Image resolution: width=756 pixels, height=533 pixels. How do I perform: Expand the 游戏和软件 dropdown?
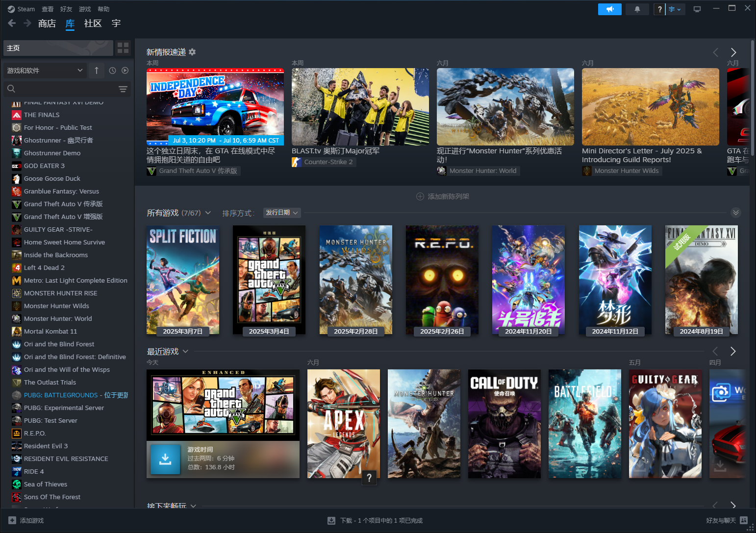[45, 71]
